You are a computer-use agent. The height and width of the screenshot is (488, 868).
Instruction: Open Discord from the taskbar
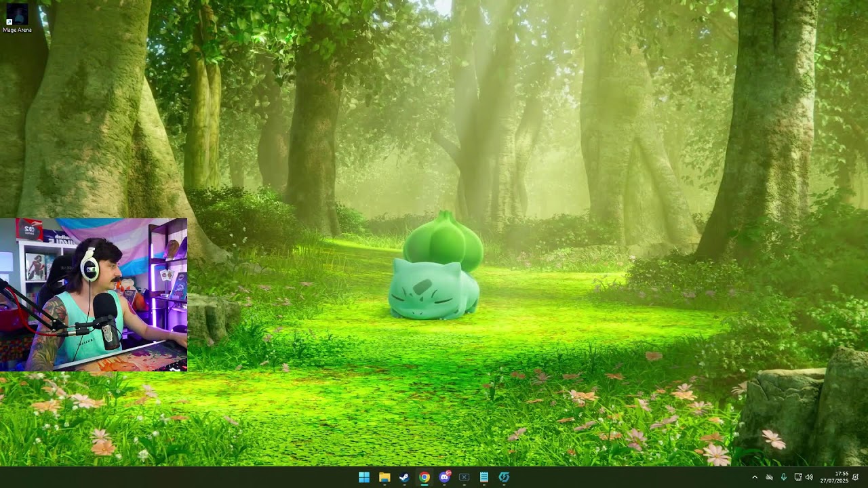tap(444, 477)
